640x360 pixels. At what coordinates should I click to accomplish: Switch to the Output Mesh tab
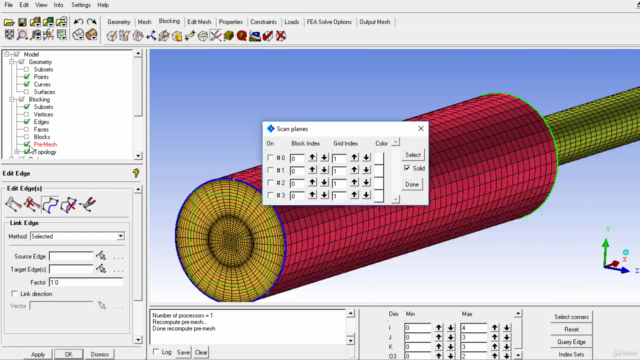375,22
